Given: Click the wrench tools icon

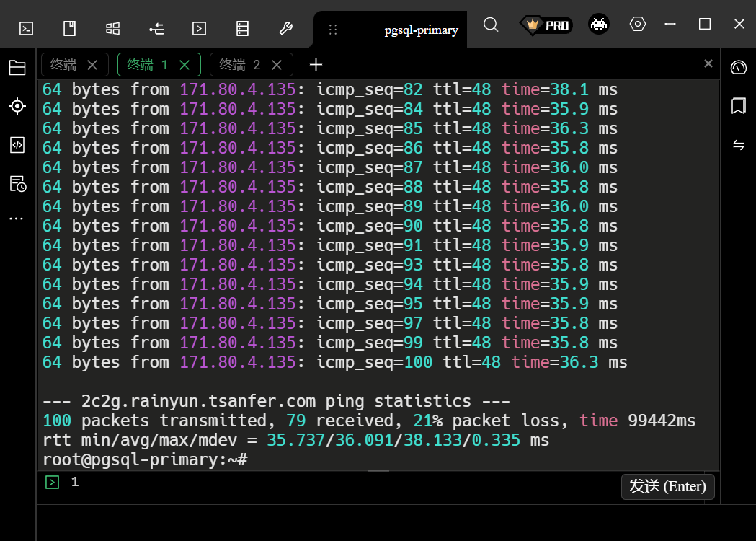Looking at the screenshot, I should pyautogui.click(x=285, y=29).
